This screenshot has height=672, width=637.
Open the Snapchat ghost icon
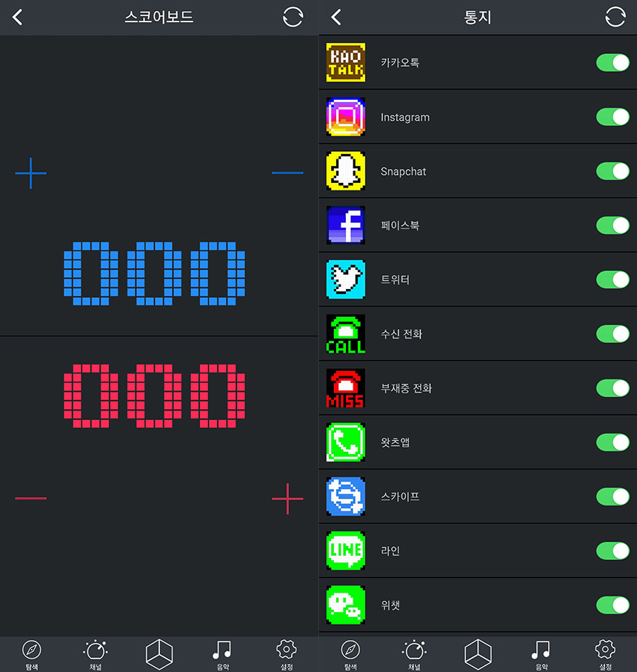click(x=346, y=171)
